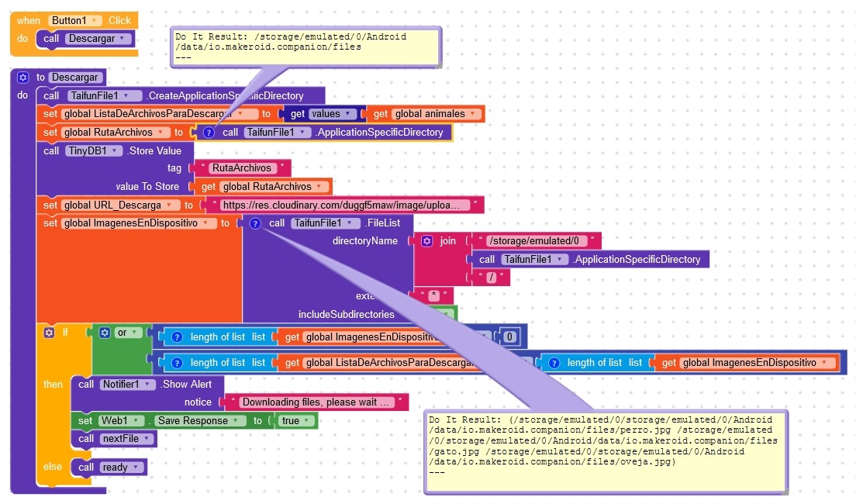This screenshot has height=504, width=856.
Task: Toggle the true boolean value dropdown
Action: pos(296,421)
